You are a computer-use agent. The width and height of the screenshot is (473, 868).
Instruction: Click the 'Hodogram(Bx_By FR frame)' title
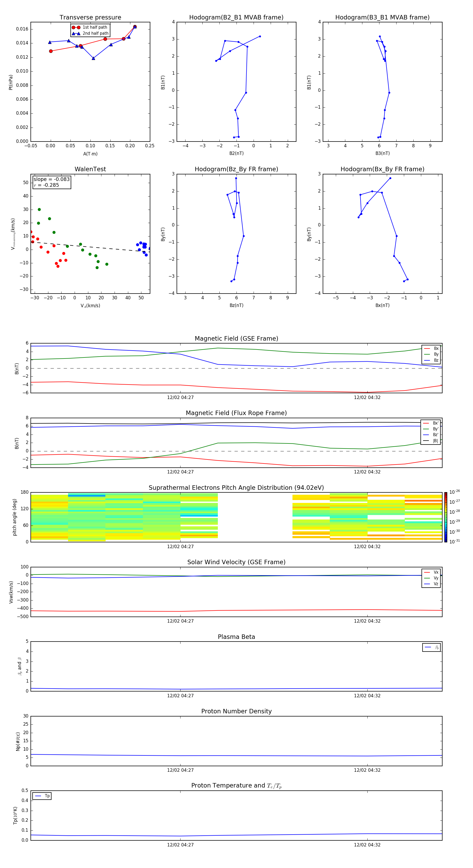[x=382, y=169]
